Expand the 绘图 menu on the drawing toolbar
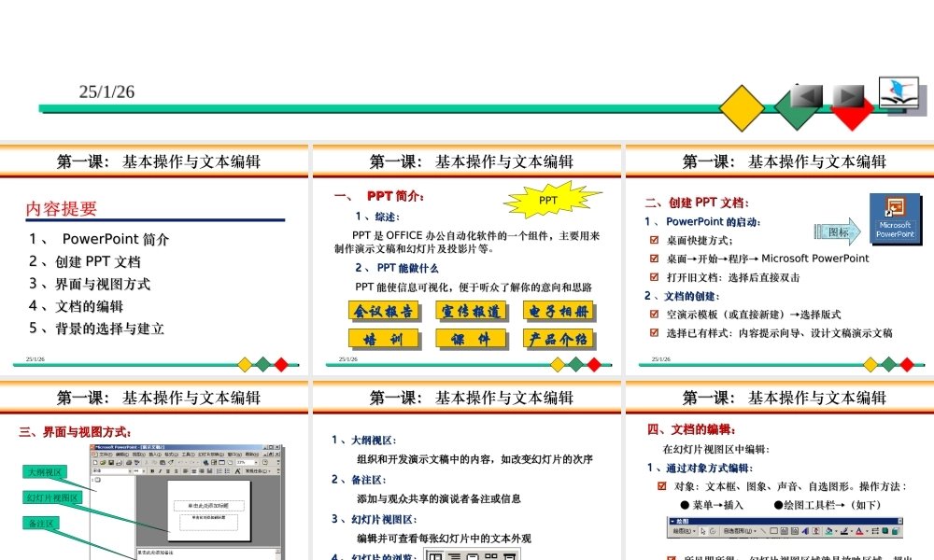This screenshot has width=934, height=560. click(x=684, y=531)
